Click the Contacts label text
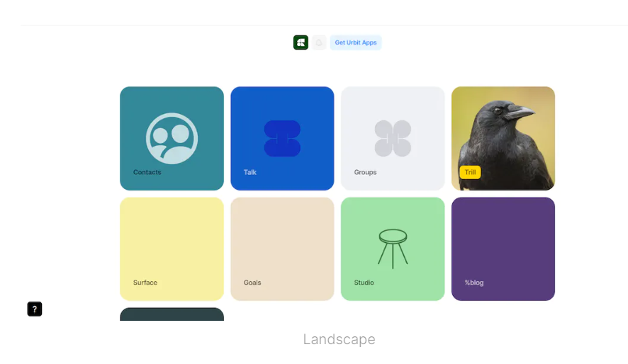 [x=147, y=172]
